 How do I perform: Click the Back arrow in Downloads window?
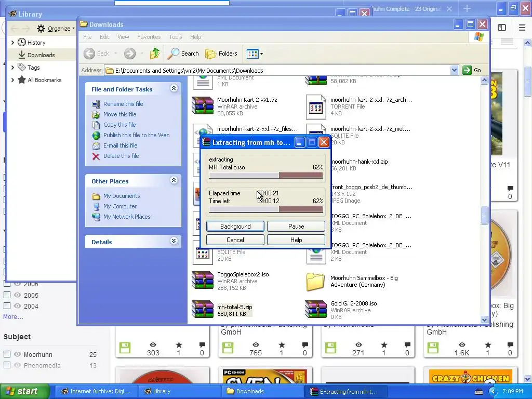pyautogui.click(x=89, y=54)
